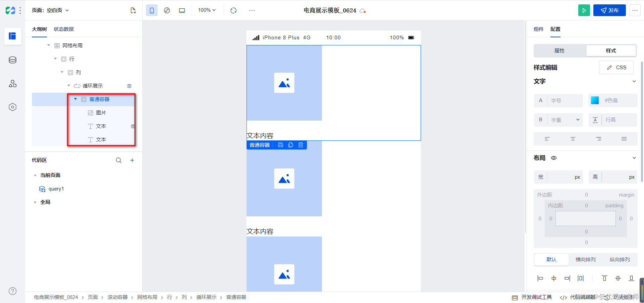The height and width of the screenshot is (303, 644).
Task: Click the refresh canvas icon
Action: pos(233,10)
